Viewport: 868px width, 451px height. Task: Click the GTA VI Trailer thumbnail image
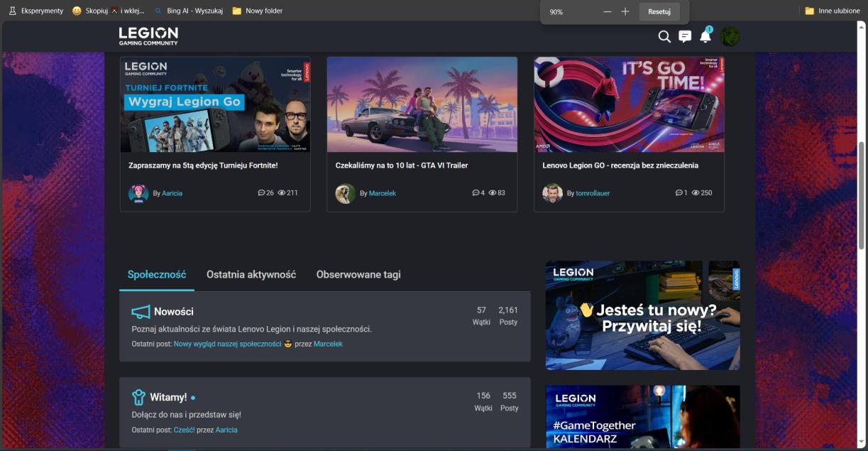pos(422,104)
